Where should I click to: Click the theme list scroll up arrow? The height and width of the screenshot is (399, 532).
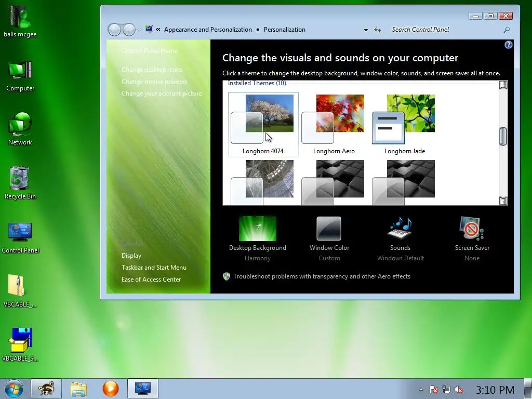503,85
